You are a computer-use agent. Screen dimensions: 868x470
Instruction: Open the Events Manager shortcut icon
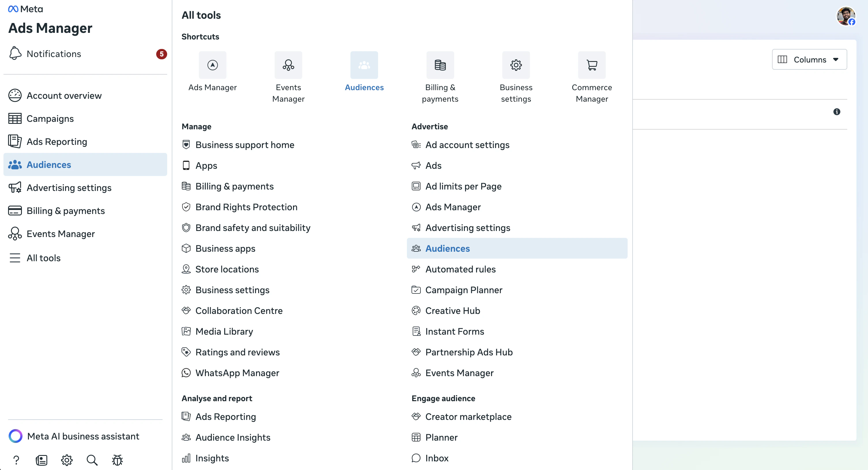pos(288,65)
